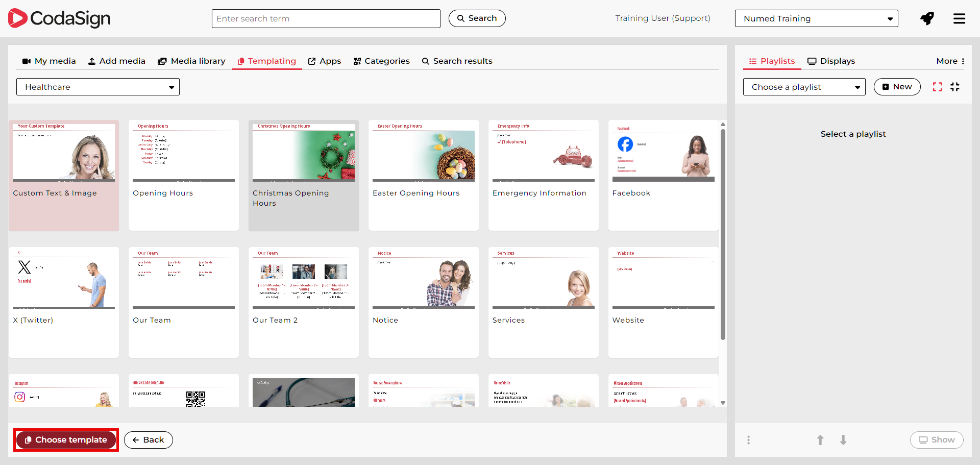Open the hamburger menu
Viewport: 980px width, 465px height.
pyautogui.click(x=959, y=19)
